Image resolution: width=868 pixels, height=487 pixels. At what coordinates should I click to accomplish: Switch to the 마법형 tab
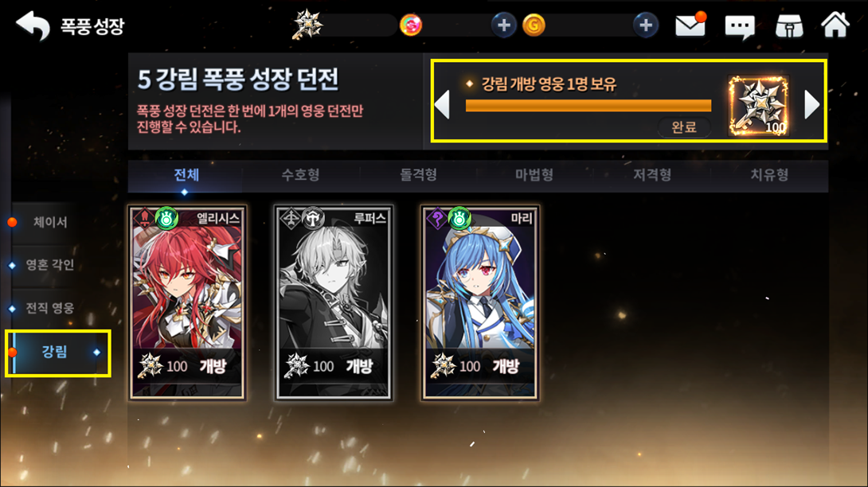point(534,175)
